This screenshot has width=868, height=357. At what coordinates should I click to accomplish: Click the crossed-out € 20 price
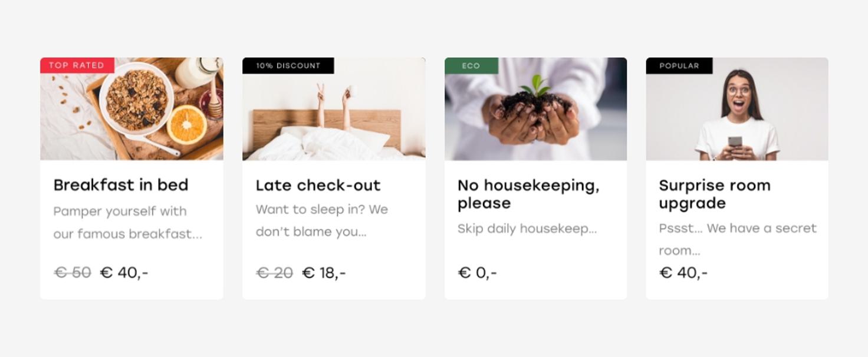point(274,273)
